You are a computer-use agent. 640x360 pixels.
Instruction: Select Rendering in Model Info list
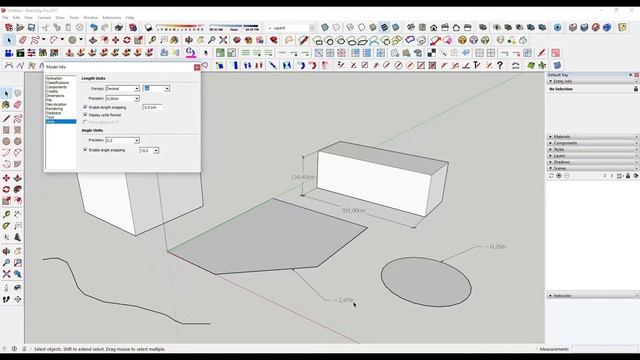(54, 109)
